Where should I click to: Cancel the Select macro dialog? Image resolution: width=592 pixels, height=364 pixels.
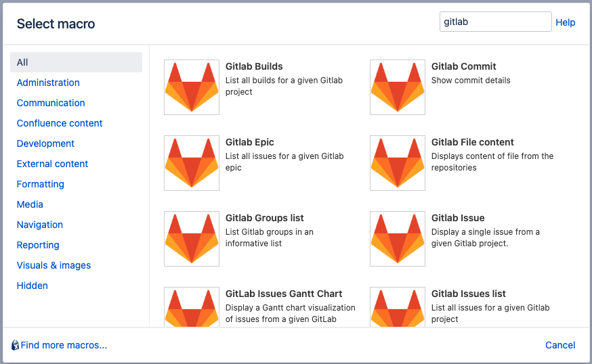click(560, 345)
